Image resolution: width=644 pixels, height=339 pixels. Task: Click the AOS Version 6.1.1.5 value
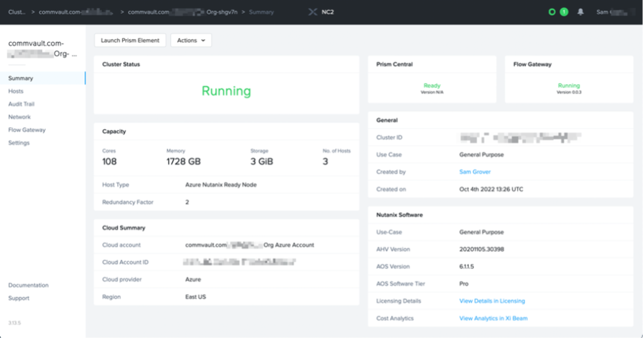pos(466,267)
